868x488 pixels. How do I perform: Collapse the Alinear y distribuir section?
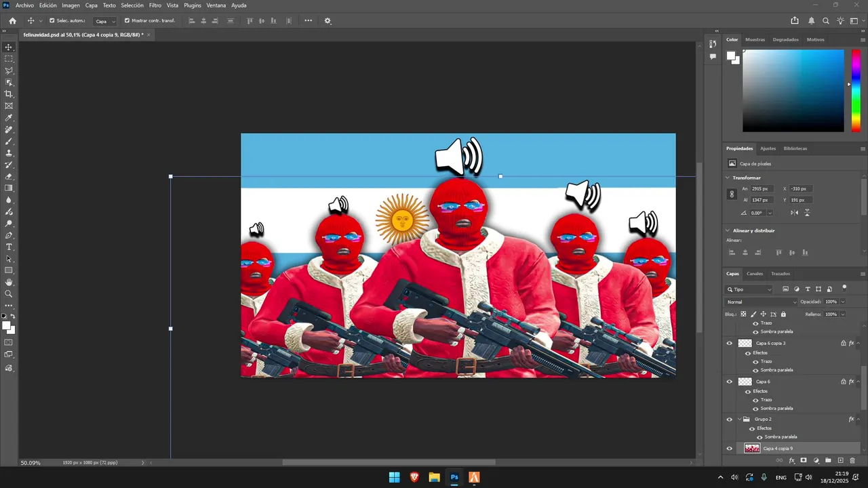728,230
